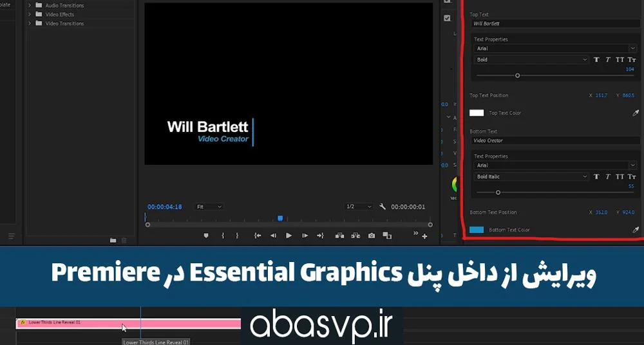Step back one frame
Screen dimensions: 644x345
pos(273,236)
